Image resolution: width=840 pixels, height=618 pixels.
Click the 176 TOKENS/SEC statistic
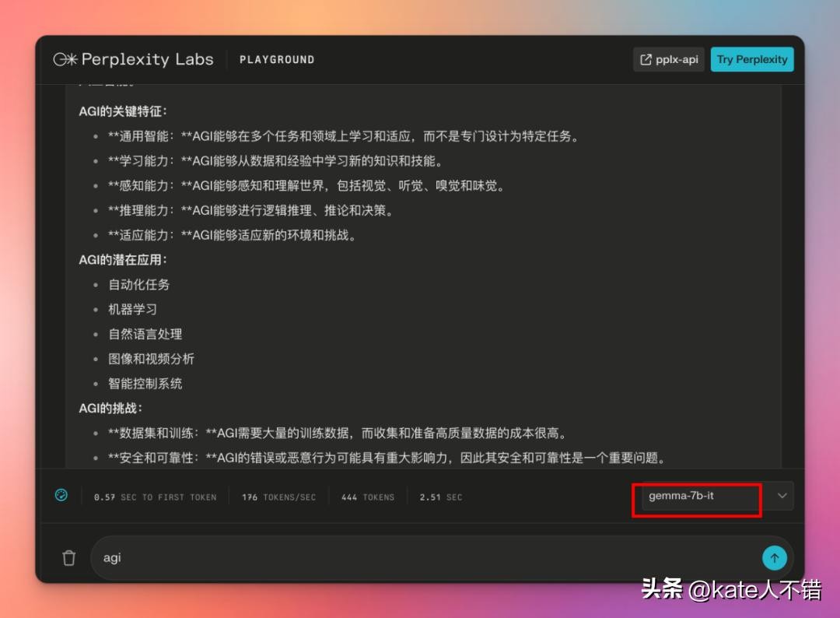click(278, 497)
